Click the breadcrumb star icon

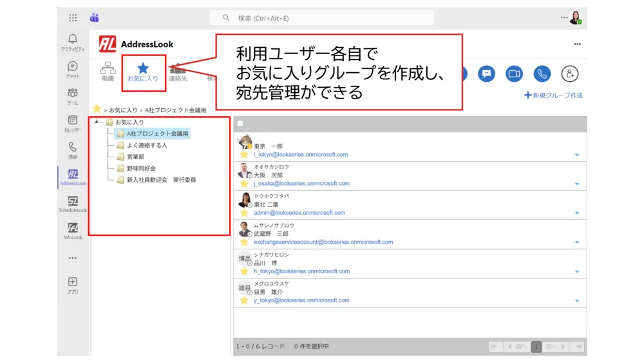[97, 109]
